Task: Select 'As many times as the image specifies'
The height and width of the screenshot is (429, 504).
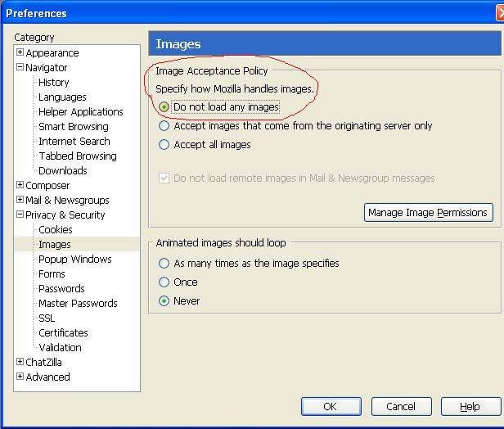Action: pos(164,264)
